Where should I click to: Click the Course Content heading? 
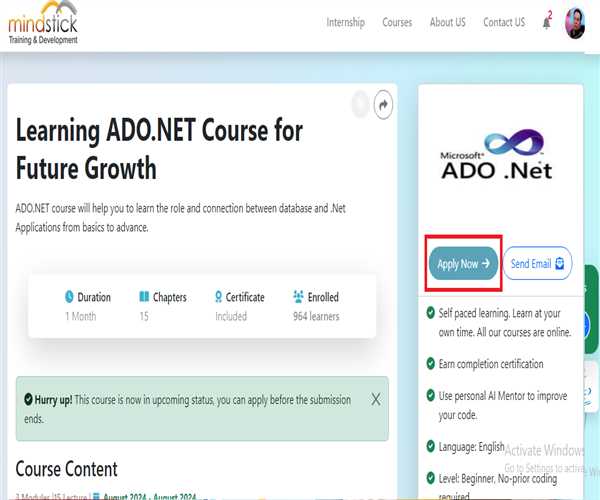point(67,469)
